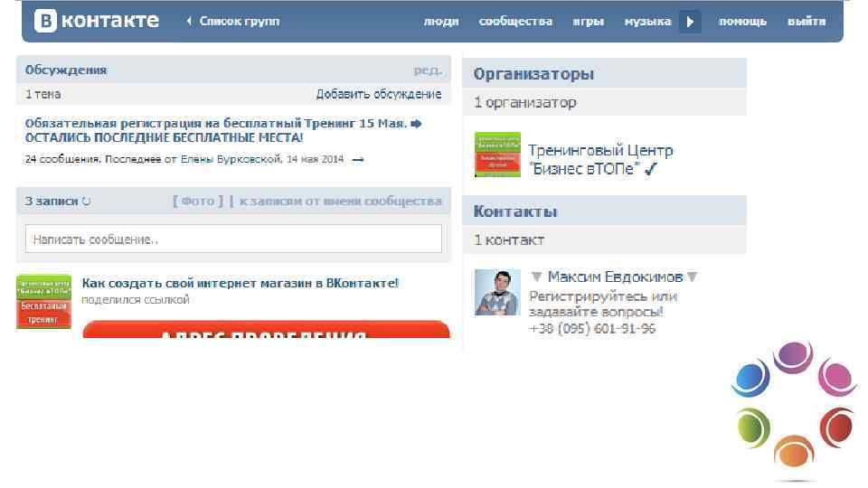Image resolution: width=868 pixels, height=488 pixels.
Task: Go back via the Список групп arrow
Action: point(189,21)
